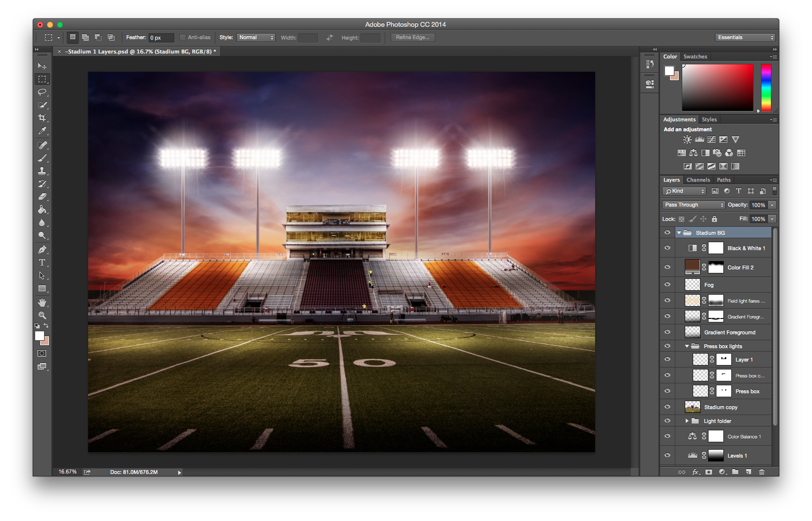Open the Pass Through blend mode dropdown

(693, 205)
